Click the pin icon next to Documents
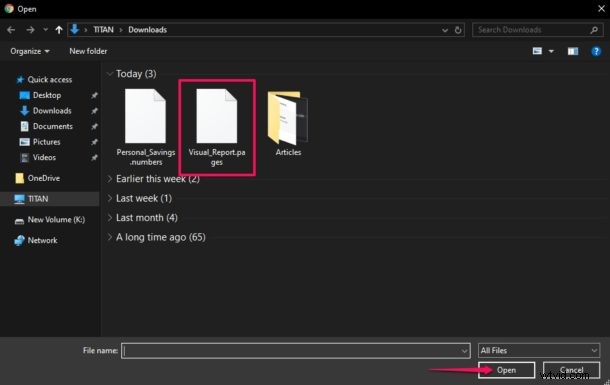Image resolution: width=610 pixels, height=385 pixels. point(94,126)
